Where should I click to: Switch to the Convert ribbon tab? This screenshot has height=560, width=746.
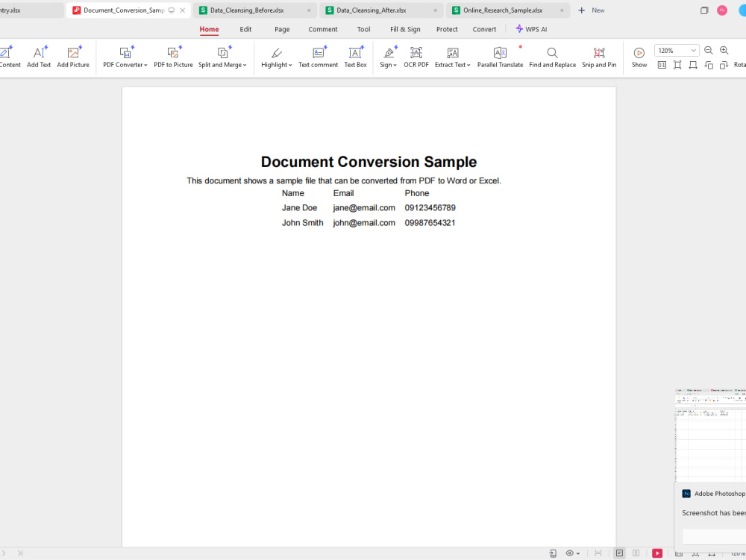484,30
